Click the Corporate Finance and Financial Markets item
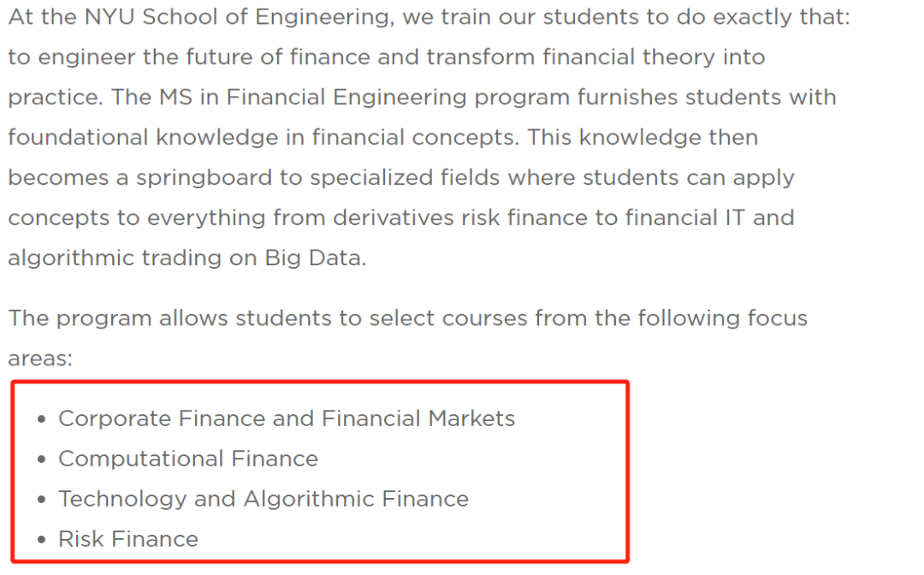The height and width of the screenshot is (575, 924). click(x=287, y=418)
